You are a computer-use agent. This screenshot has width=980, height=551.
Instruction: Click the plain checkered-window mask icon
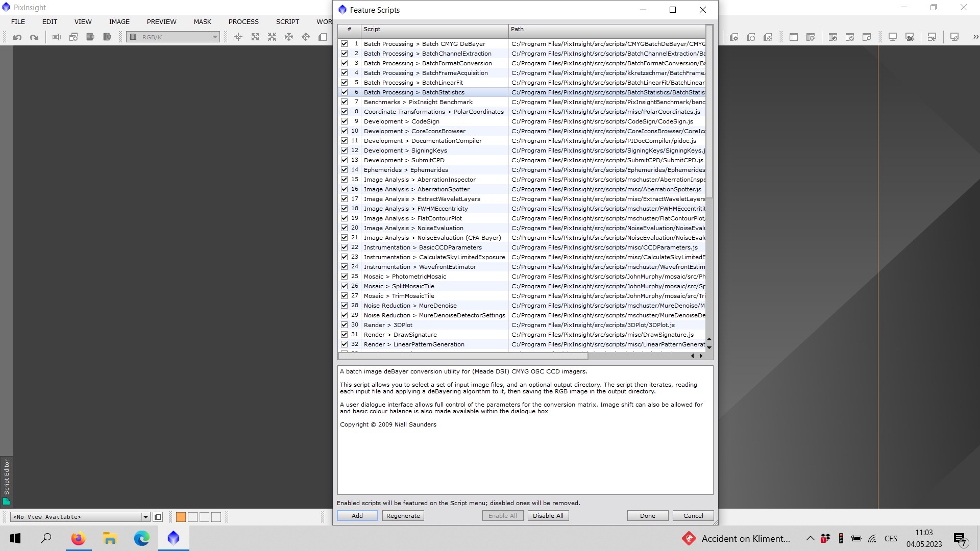pyautogui.click(x=794, y=37)
